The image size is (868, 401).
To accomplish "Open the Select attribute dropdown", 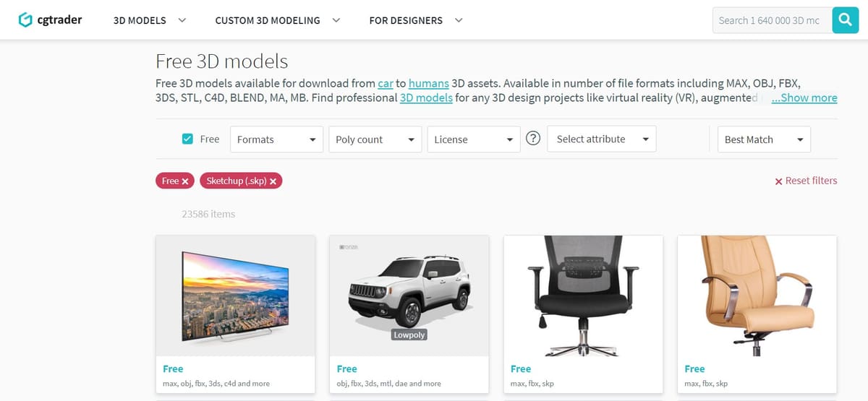I will coord(602,139).
